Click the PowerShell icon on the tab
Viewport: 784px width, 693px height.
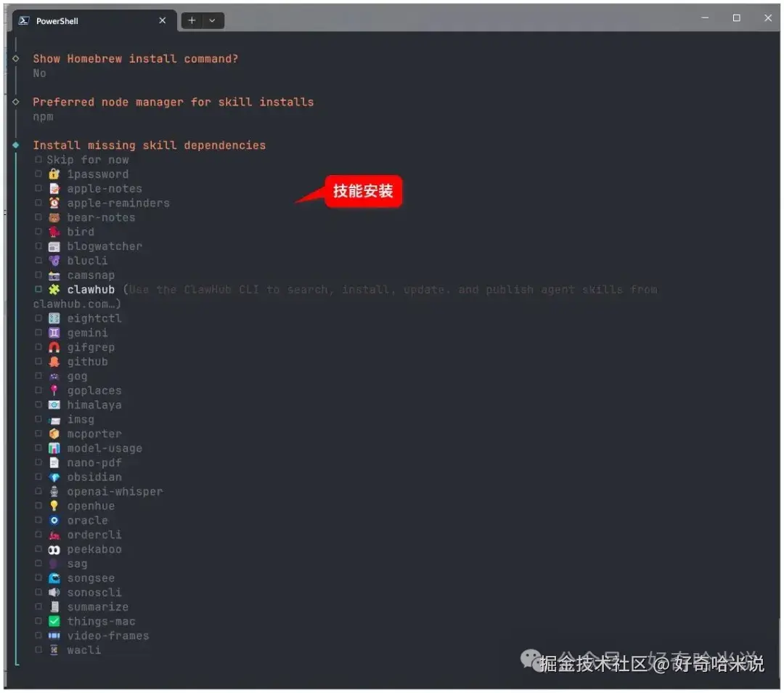[23, 20]
